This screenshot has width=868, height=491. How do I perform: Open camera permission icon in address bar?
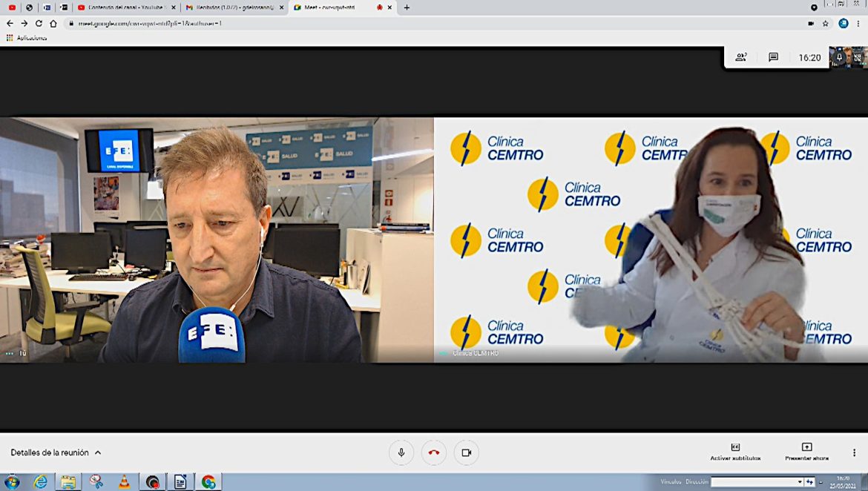click(x=811, y=23)
